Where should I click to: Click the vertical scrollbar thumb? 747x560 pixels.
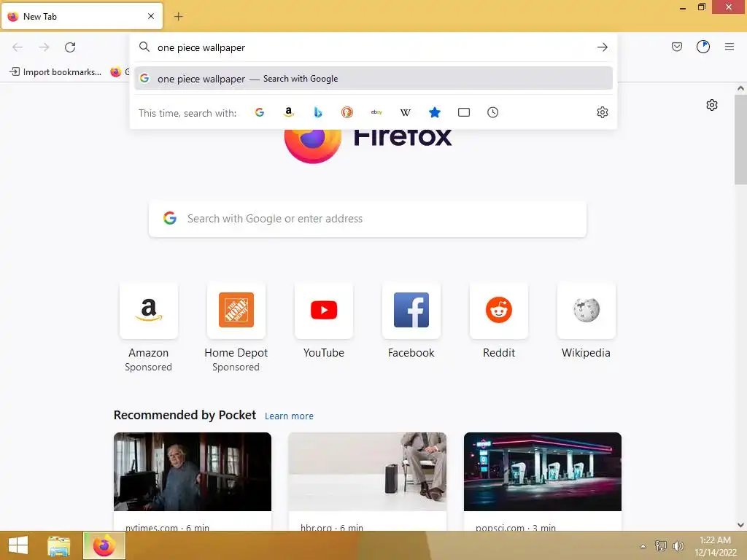click(740, 139)
